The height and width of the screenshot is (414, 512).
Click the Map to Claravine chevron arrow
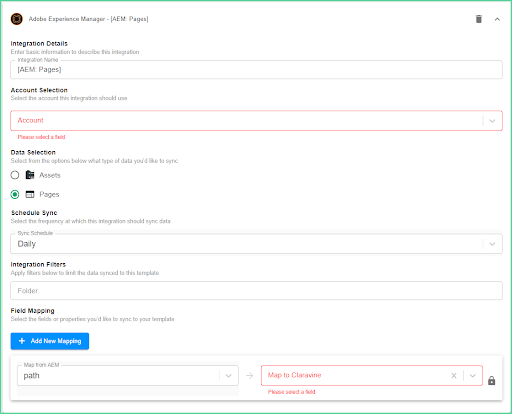pos(472,376)
